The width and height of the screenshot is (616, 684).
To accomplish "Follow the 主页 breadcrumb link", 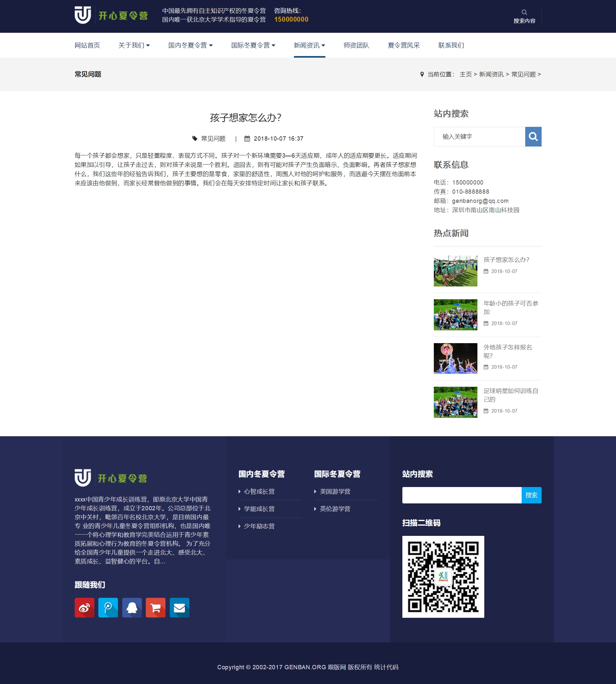I will click(465, 74).
